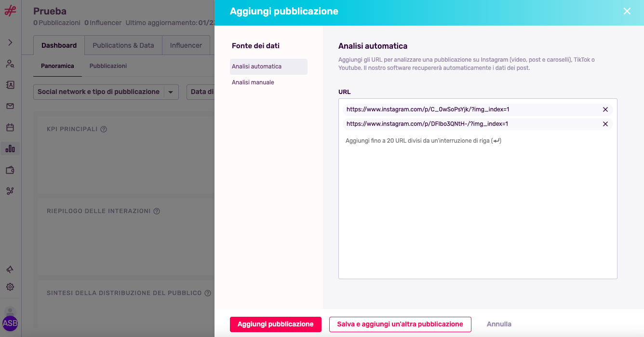The width and height of the screenshot is (644, 337).
Task: Expand the left sidebar with chevron arrow
Action: click(x=10, y=42)
